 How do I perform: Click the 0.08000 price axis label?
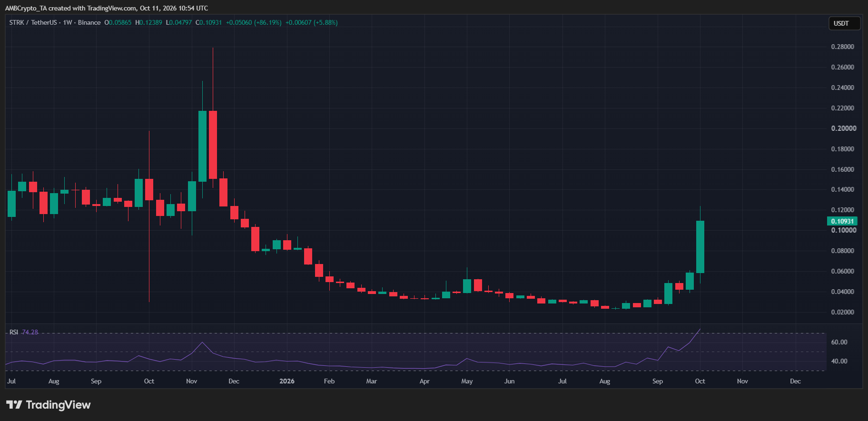tap(842, 251)
